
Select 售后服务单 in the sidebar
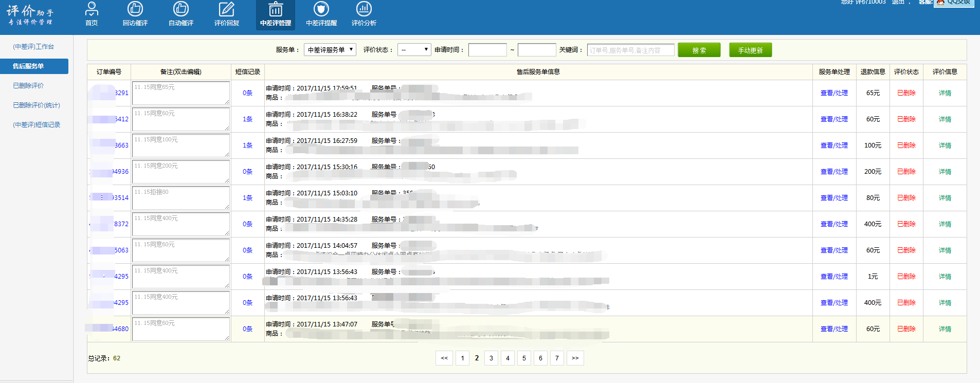(x=34, y=66)
